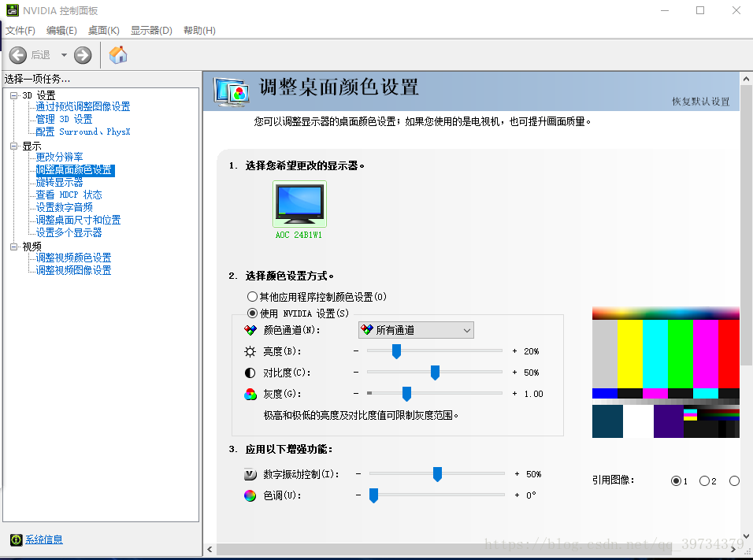Click the gamma RGB circles icon
This screenshot has height=560, width=753.
(250, 395)
